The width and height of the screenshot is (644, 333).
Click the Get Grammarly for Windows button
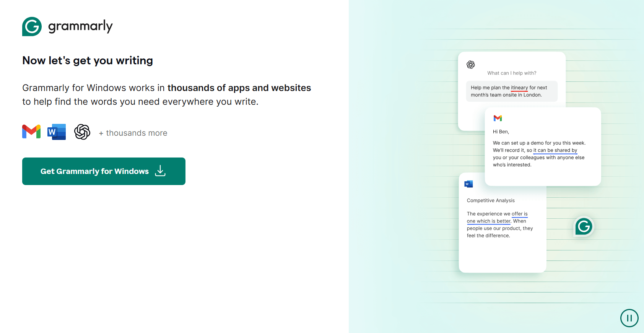point(104,171)
